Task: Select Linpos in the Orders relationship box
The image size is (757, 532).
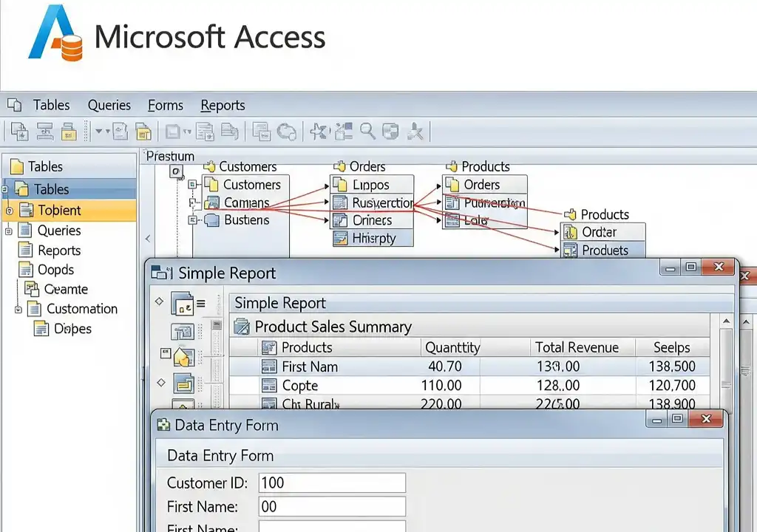Action: click(x=372, y=185)
